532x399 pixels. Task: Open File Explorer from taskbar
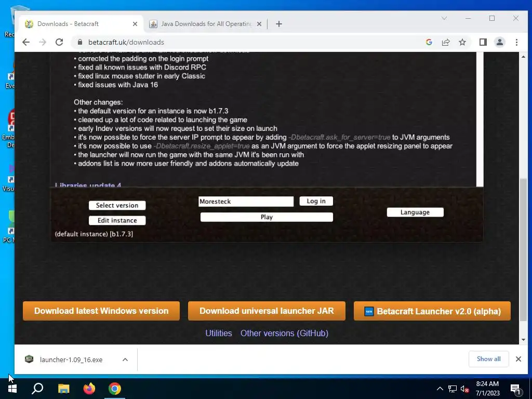tap(63, 389)
